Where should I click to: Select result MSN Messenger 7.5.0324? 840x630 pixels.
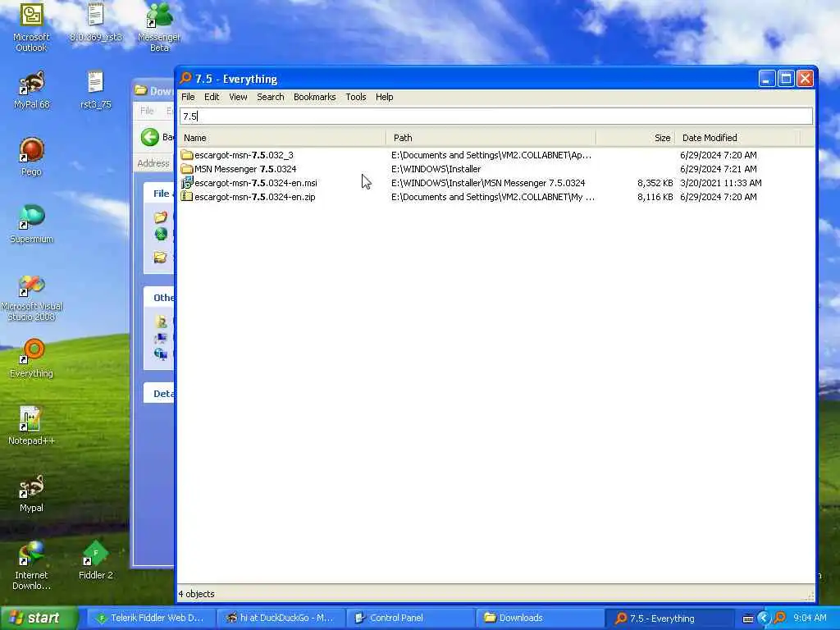coord(245,169)
